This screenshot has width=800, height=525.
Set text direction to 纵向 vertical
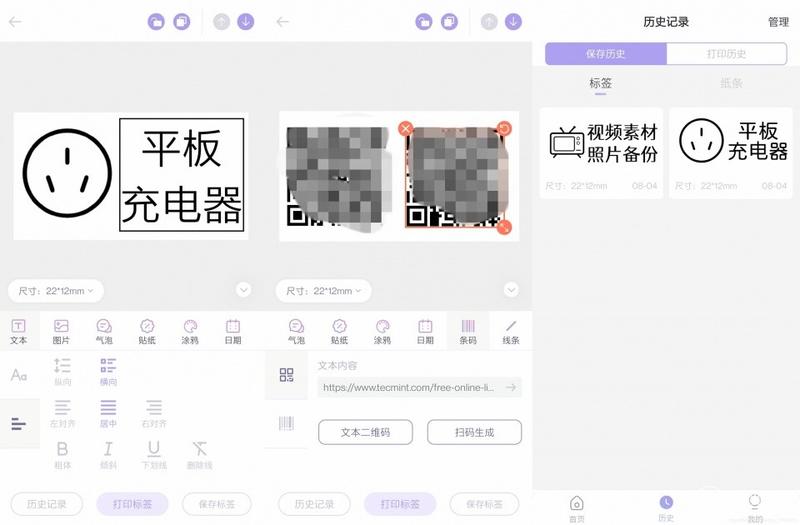62,371
